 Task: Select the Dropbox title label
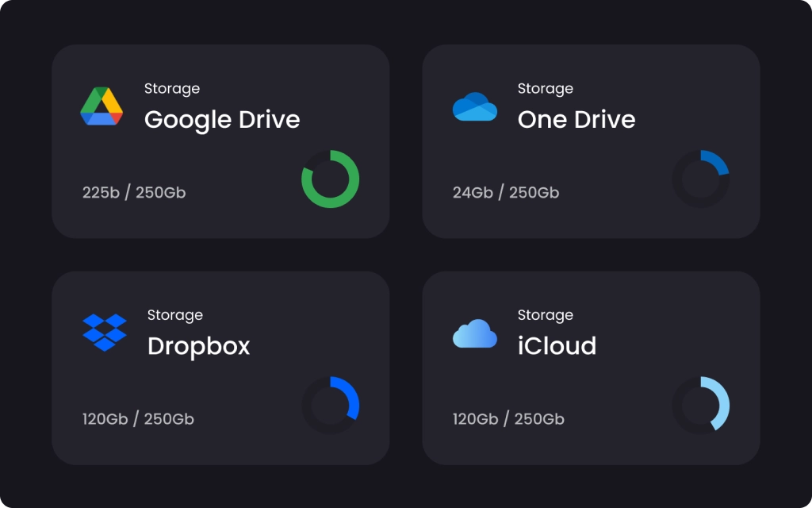(x=199, y=346)
